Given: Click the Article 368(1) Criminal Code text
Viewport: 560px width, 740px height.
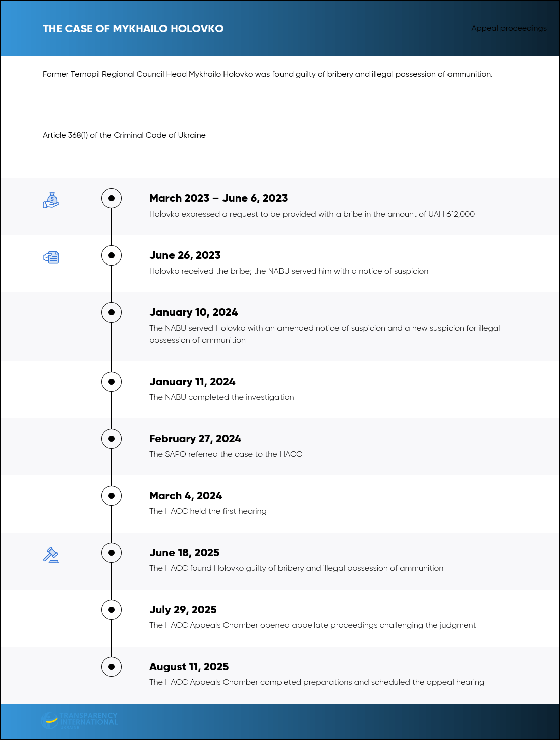Looking at the screenshot, I should pos(124,135).
